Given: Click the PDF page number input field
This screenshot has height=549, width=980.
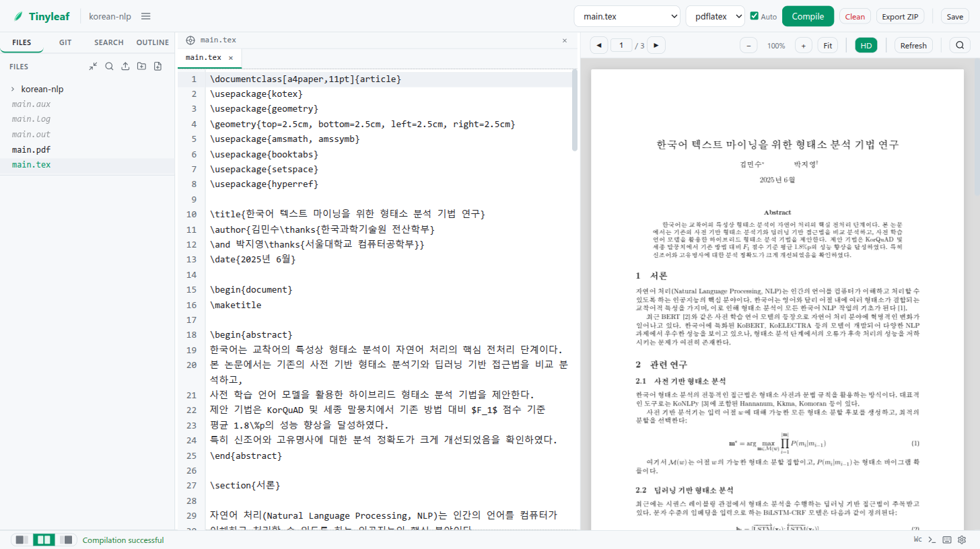Looking at the screenshot, I should 621,46.
